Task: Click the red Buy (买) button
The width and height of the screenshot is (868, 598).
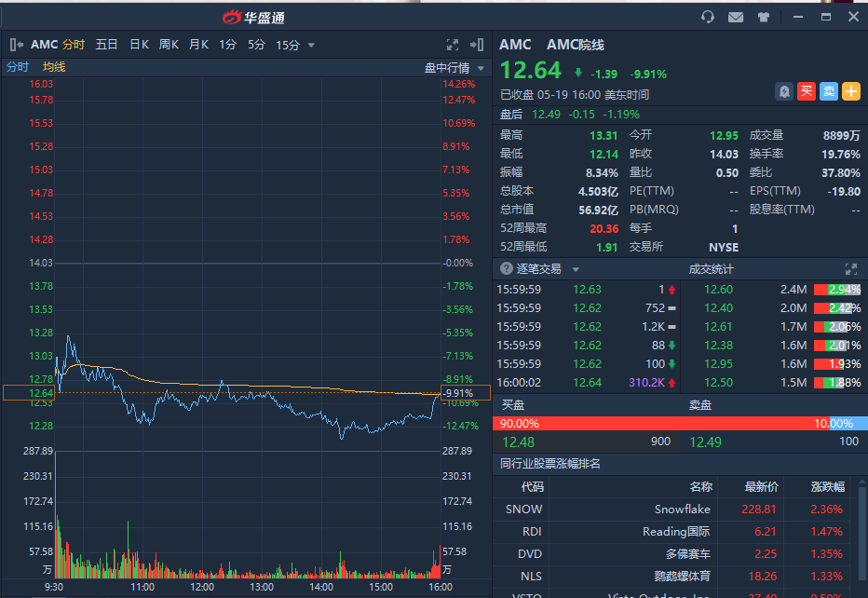Action: tap(807, 91)
